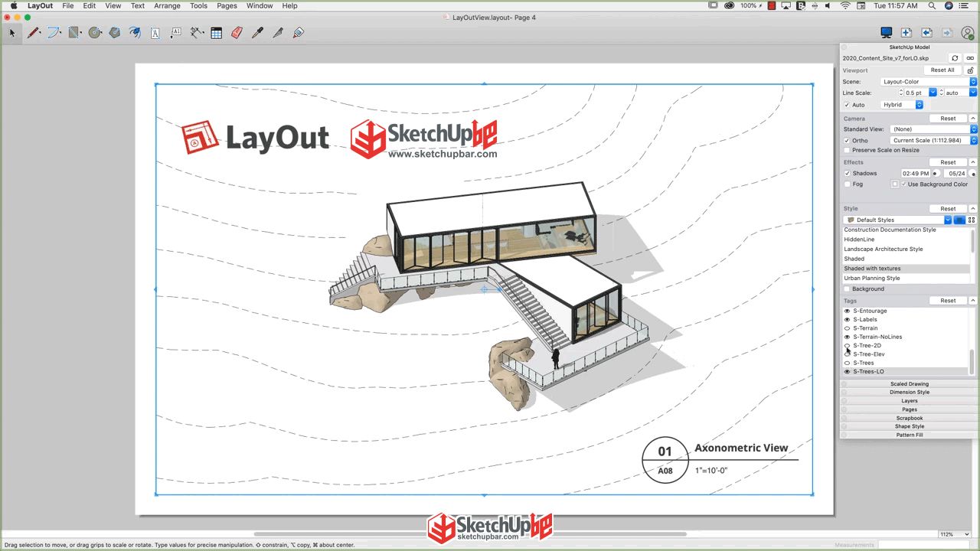Activate the Style eyedropper tool
Screen dimensions: 980x551
(258, 33)
